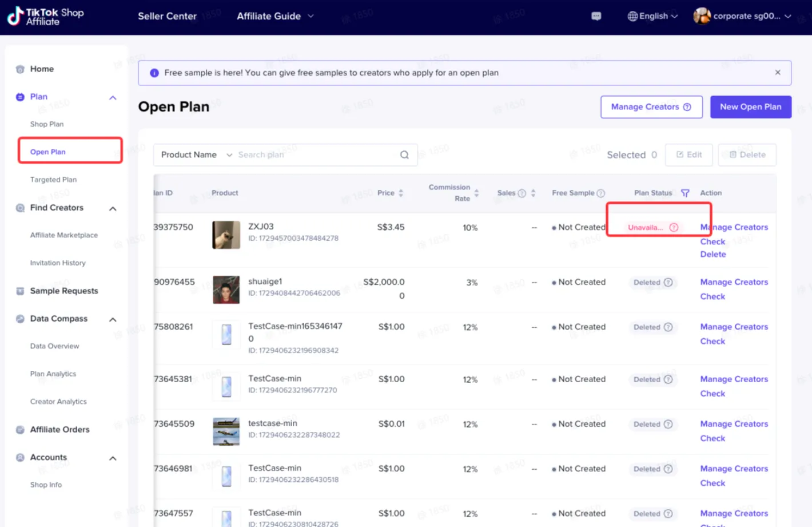Open Plan Analytics
This screenshot has width=812, height=527.
point(53,374)
